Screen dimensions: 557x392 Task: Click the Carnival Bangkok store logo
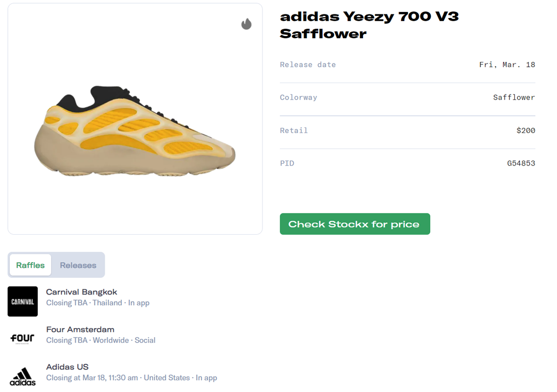[22, 301]
